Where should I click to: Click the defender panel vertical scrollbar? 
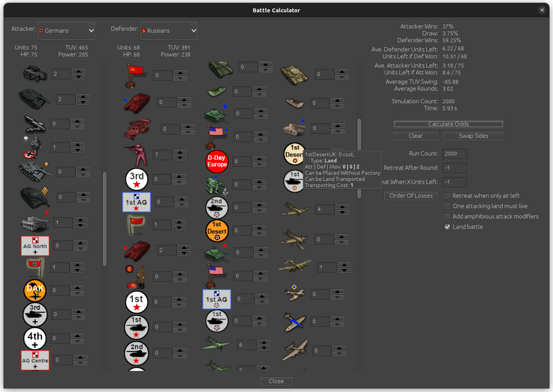click(359, 158)
